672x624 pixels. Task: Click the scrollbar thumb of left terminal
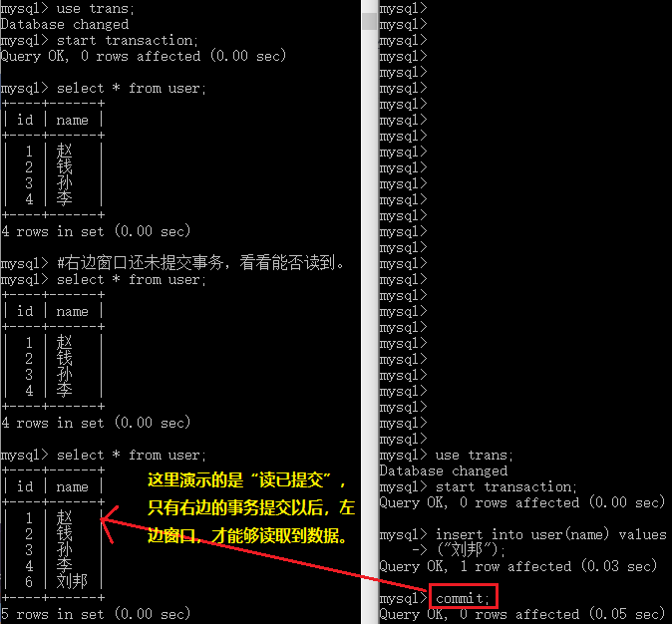click(x=369, y=21)
